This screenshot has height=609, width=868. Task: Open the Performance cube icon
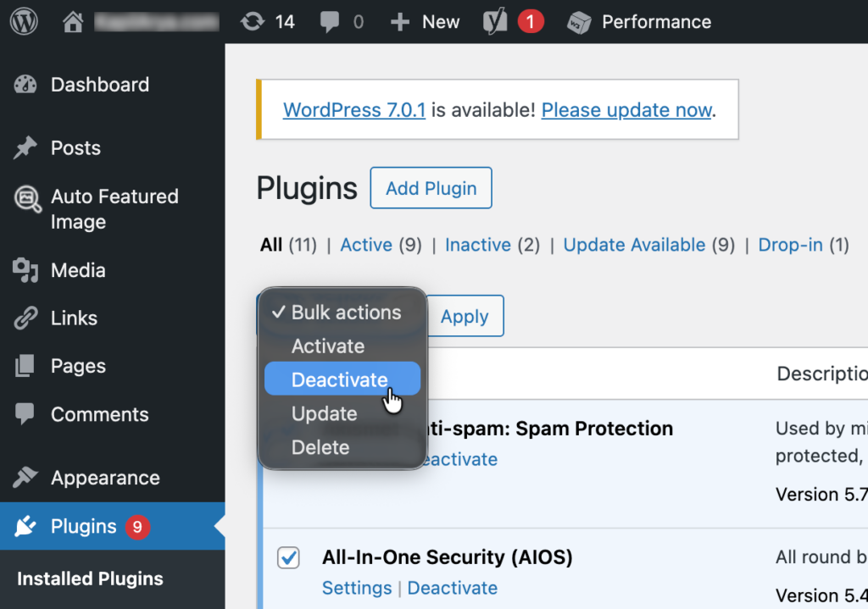coord(579,22)
